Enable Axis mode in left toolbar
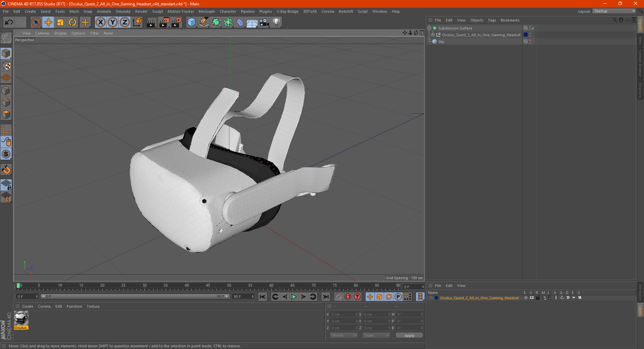This screenshot has width=644, height=349. point(6,130)
